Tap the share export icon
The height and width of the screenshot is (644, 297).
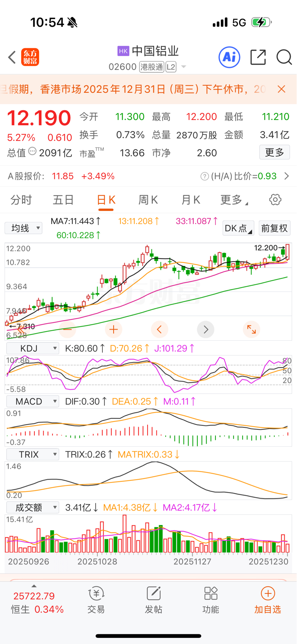(x=258, y=57)
